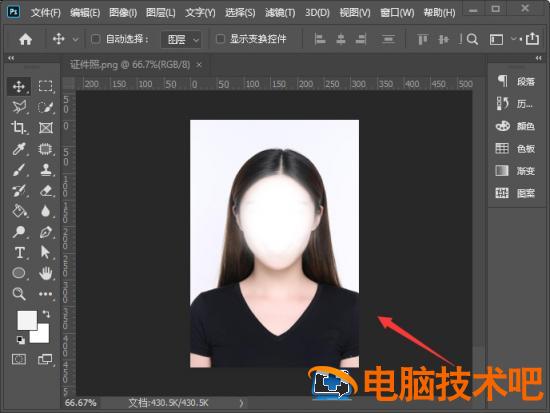Select the Rectangular Marquee tool
The height and width of the screenshot is (413, 550).
pos(46,86)
